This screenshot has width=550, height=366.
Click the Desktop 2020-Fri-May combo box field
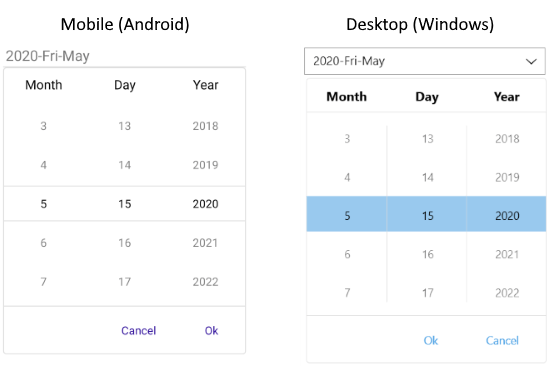[x=425, y=61]
